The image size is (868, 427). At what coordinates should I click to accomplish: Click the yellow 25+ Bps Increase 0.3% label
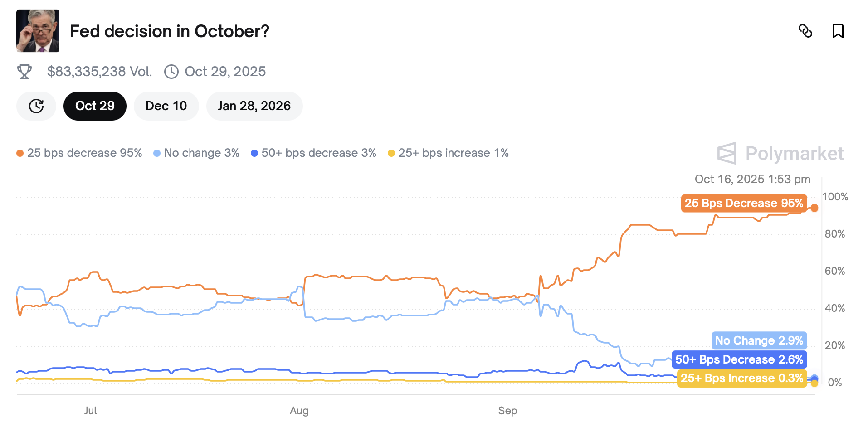tap(741, 378)
